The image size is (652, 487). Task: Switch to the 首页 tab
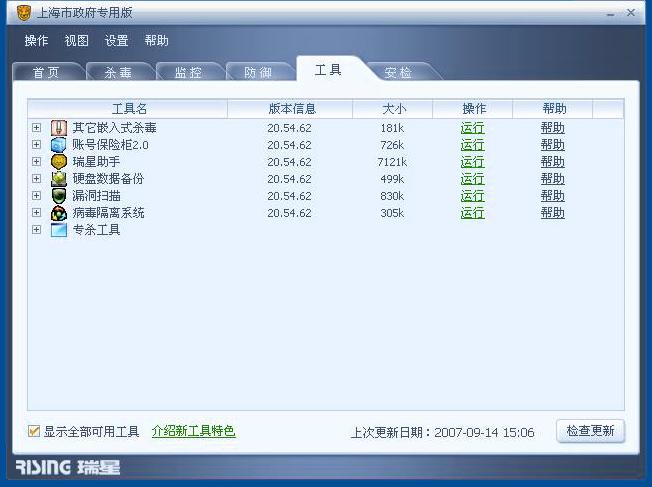pos(47,72)
